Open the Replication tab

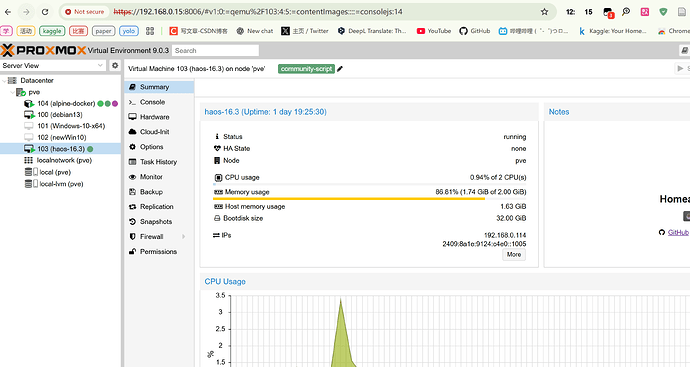click(159, 207)
